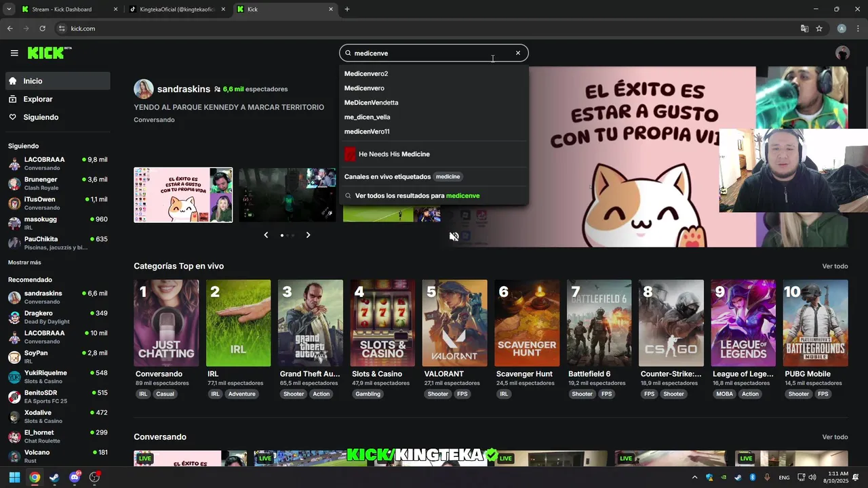This screenshot has height=488, width=868.
Task: Open YukiRiquelme channel in sidebar
Action: pos(58,377)
